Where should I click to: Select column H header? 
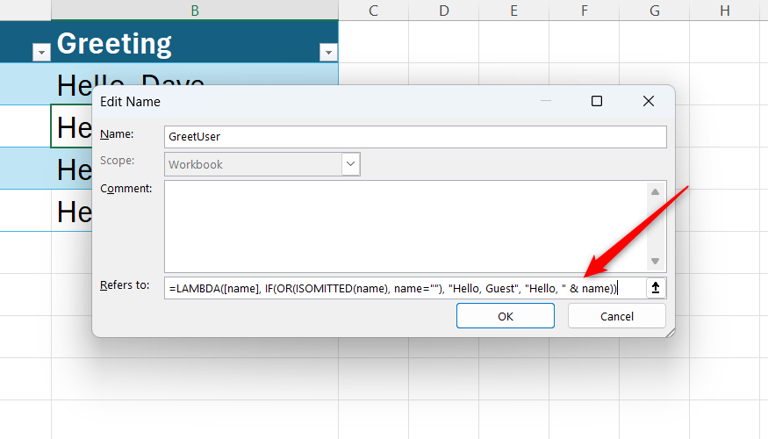[x=725, y=10]
